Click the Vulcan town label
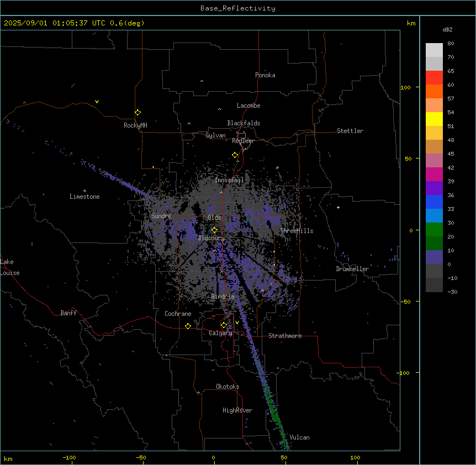 click(x=300, y=437)
